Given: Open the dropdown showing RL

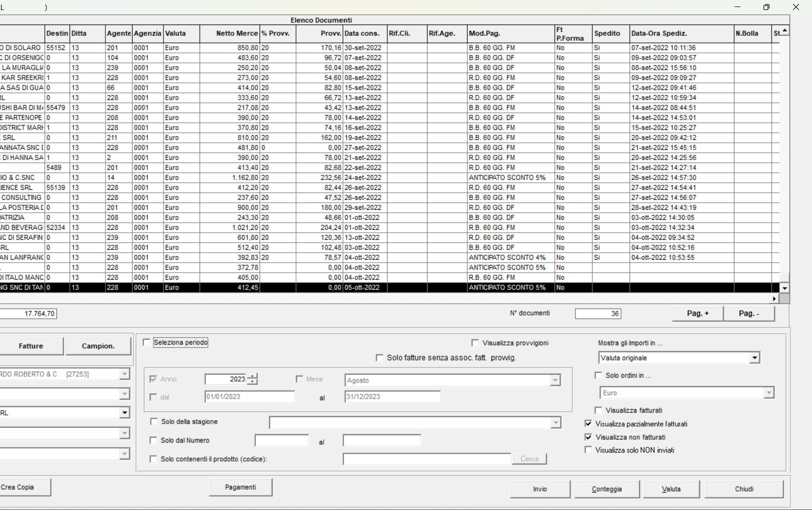Looking at the screenshot, I should coord(124,413).
